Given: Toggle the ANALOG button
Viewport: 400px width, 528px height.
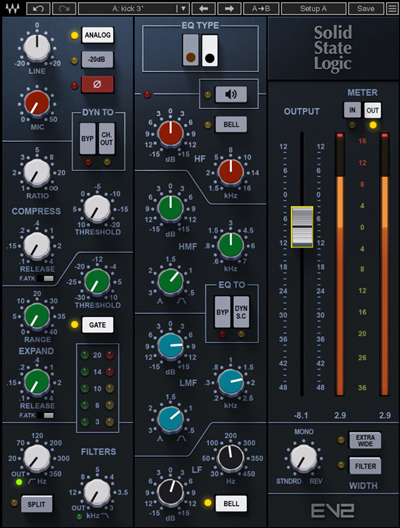Looking at the screenshot, I should 98,35.
